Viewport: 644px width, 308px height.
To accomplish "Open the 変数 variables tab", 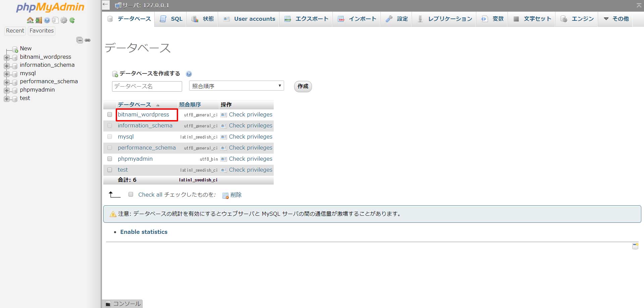I will (492, 19).
